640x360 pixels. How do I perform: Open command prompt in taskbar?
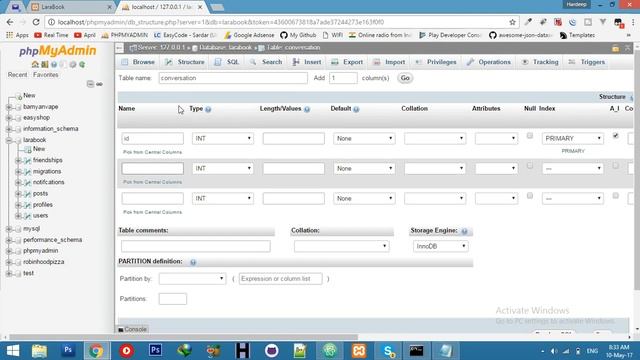(416, 351)
